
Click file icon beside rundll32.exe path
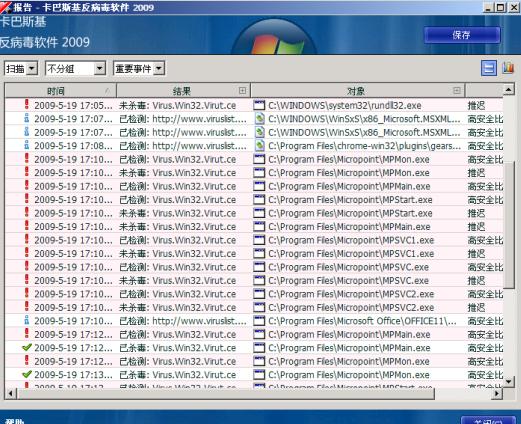pyautogui.click(x=259, y=105)
